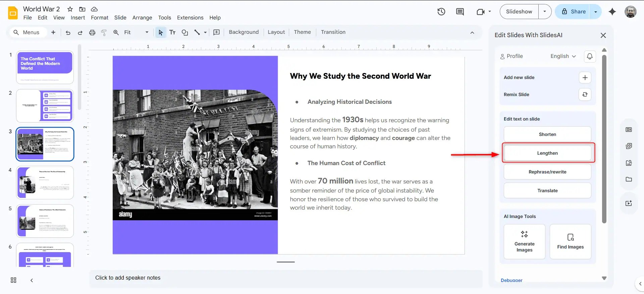Open Slideshow options dropdown arrow

coord(545,12)
